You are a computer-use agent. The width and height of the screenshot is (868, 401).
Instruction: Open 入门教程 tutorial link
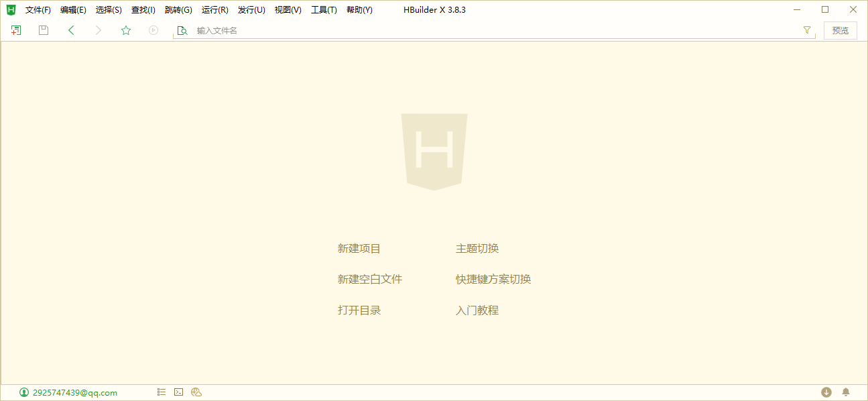point(479,310)
